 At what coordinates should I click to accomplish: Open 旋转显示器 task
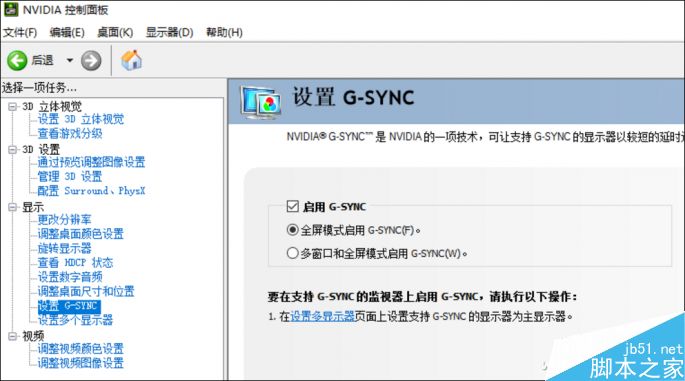(x=65, y=248)
